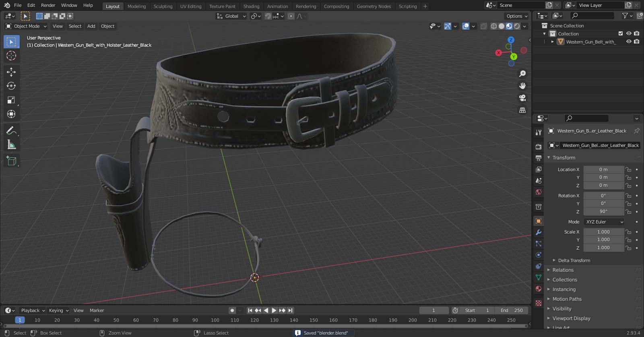
Task: Click the End frame 250 field
Action: point(512,310)
